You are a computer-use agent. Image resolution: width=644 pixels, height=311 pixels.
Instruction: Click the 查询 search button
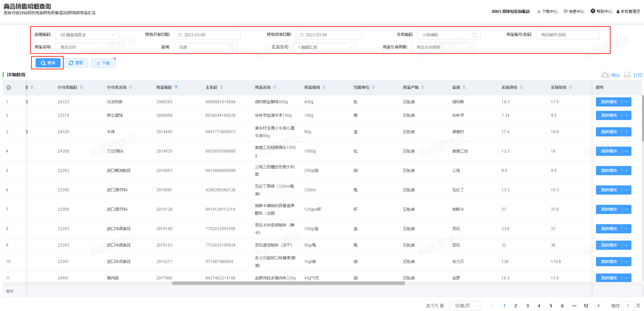tap(48, 63)
